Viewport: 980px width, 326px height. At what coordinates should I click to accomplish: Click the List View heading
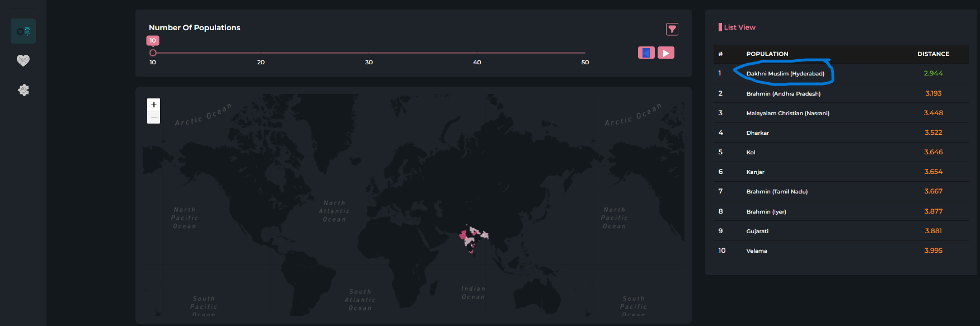coord(739,27)
